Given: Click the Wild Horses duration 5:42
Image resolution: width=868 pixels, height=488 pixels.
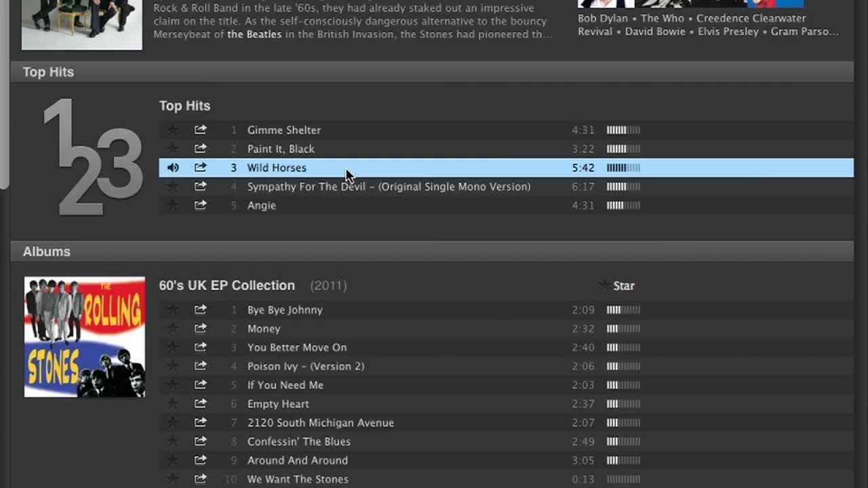Looking at the screenshot, I should 583,168.
